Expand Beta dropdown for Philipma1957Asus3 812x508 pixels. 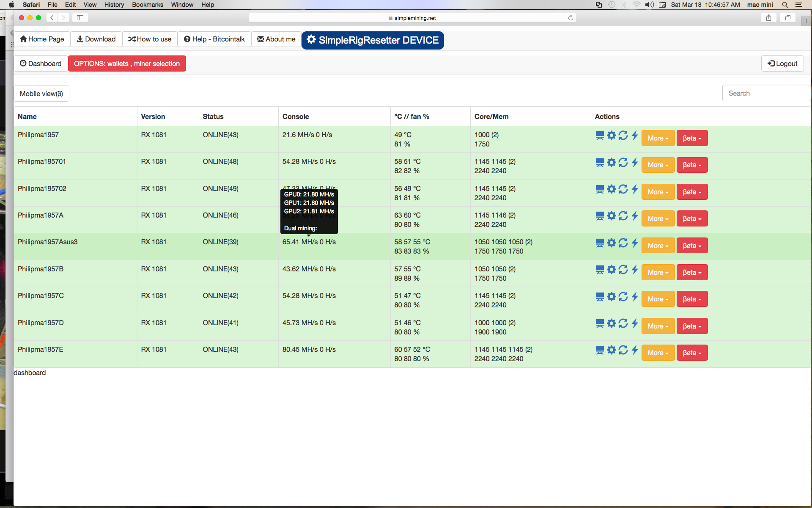point(692,246)
